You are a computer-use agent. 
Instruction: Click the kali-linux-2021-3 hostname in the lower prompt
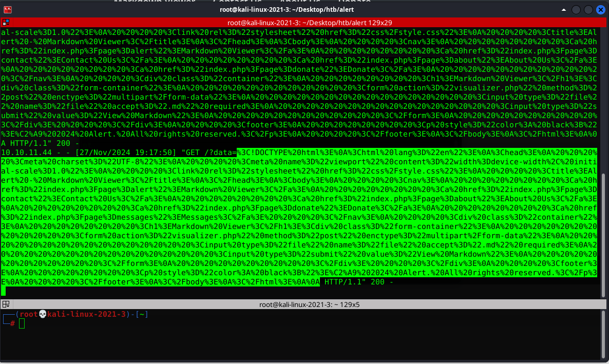click(x=87, y=314)
